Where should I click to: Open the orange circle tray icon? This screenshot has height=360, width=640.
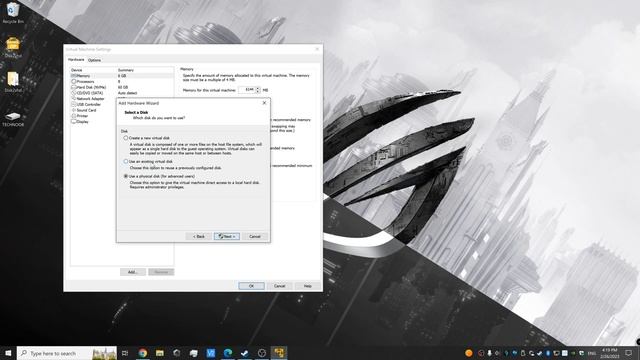(469, 353)
